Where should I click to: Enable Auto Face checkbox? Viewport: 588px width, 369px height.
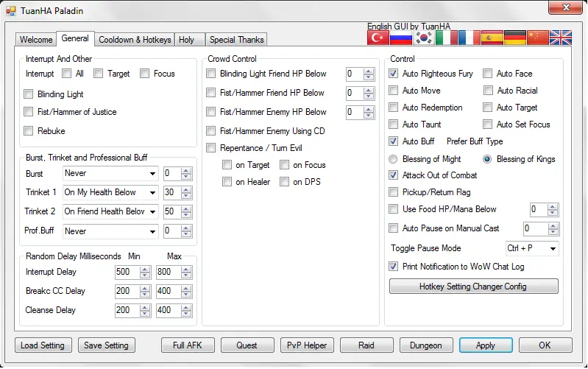click(x=487, y=73)
